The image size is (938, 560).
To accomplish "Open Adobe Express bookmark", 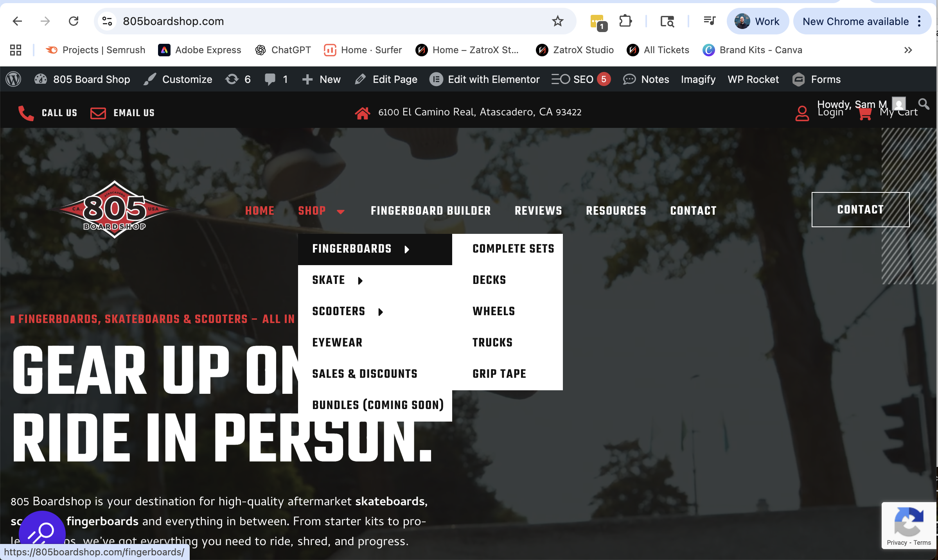I will pyautogui.click(x=200, y=50).
